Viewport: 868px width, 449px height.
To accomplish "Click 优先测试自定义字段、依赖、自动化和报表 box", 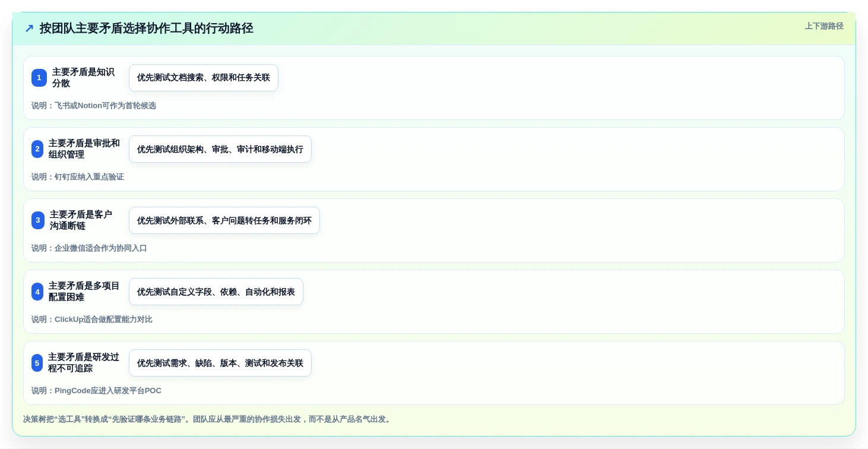I will pyautogui.click(x=216, y=292).
